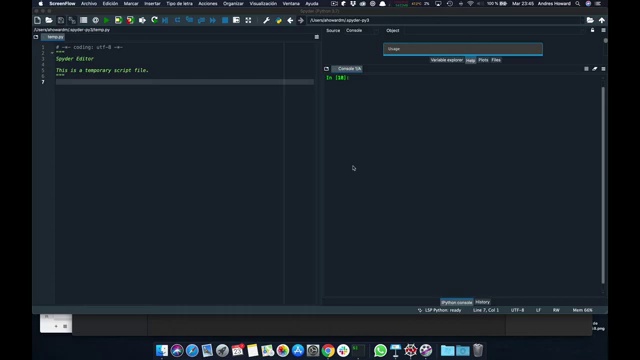Viewport: 640px width, 360px height.
Task: Click the Fullscreen mode icon
Action: [x=248, y=20]
